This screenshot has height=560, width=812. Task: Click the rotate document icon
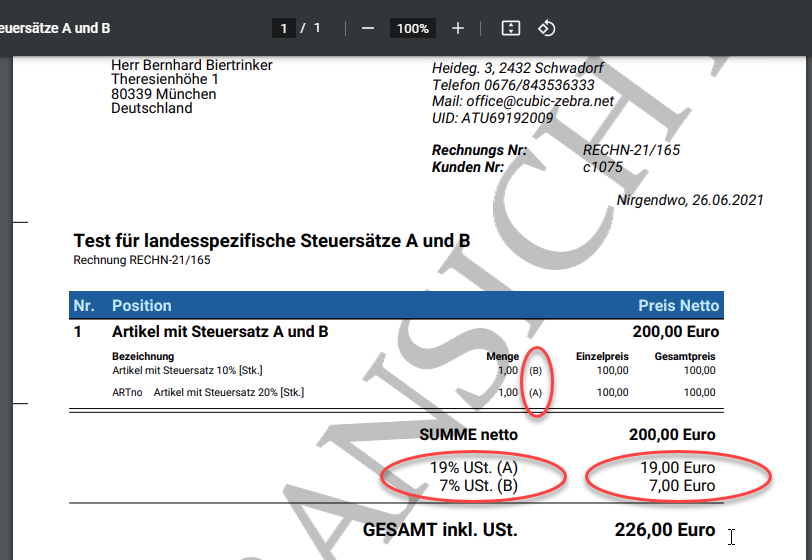point(546,28)
